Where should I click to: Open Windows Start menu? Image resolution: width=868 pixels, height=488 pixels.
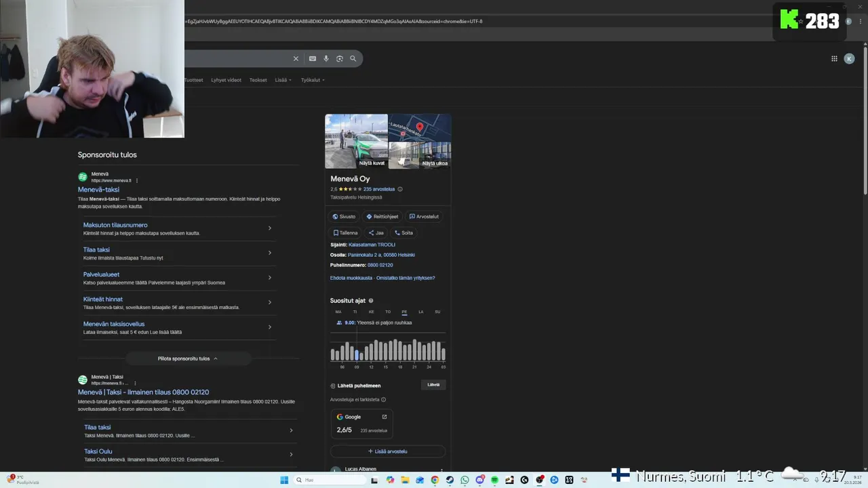284,480
